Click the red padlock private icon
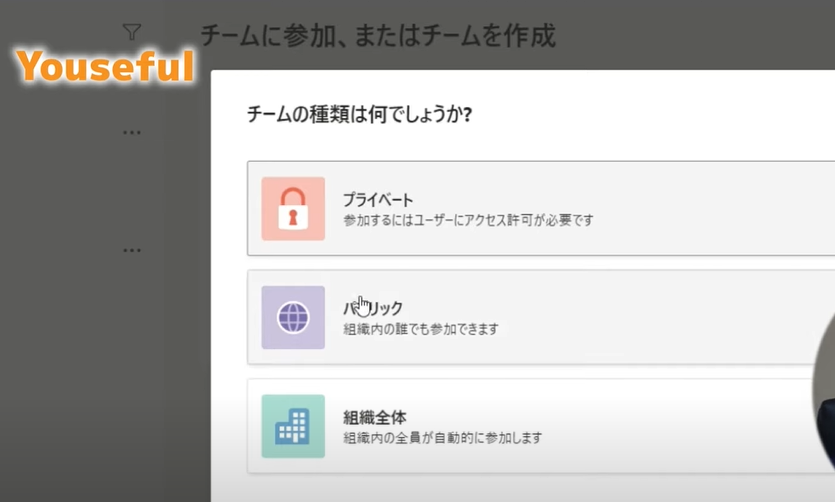835x502 pixels. [x=293, y=209]
